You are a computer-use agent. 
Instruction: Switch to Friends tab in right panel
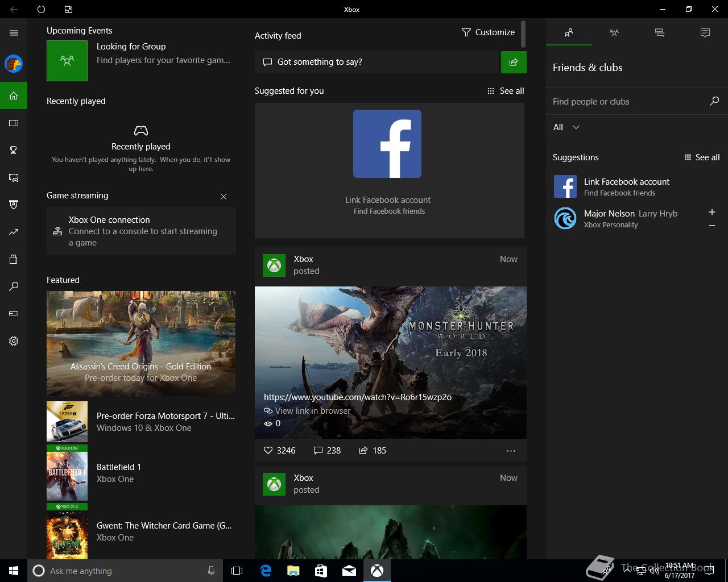tap(569, 33)
